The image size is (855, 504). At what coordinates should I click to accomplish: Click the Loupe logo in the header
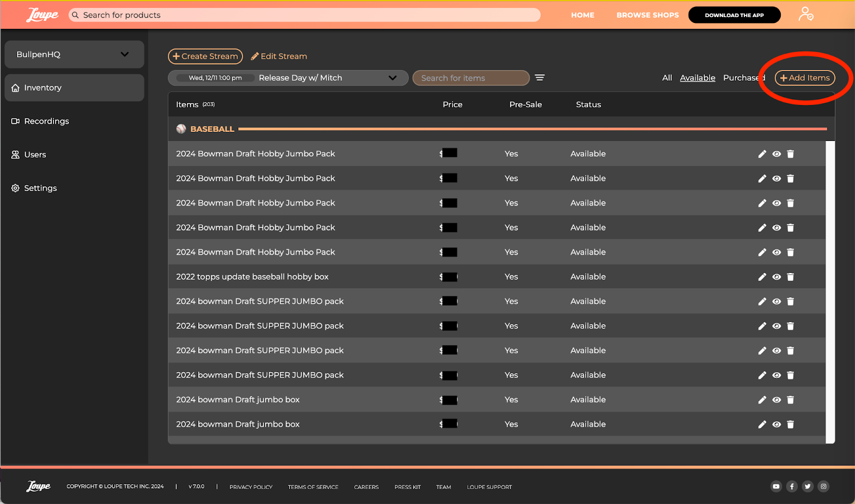42,15
